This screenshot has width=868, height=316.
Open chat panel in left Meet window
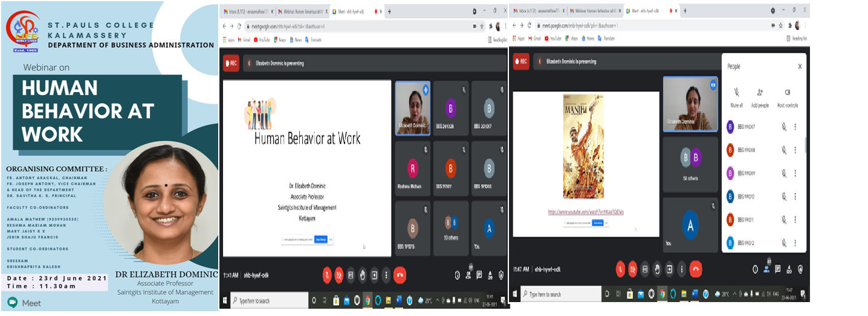(479, 275)
